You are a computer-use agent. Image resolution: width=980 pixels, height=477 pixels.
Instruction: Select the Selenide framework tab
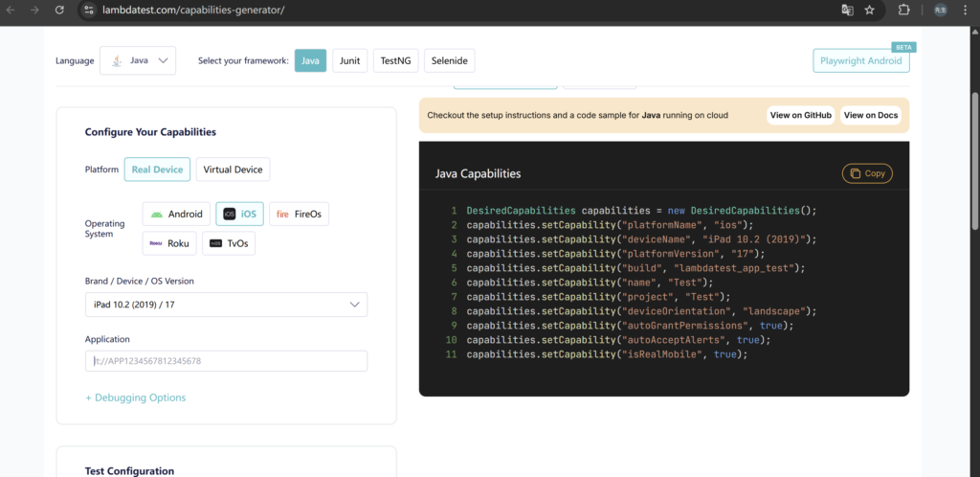tap(450, 60)
